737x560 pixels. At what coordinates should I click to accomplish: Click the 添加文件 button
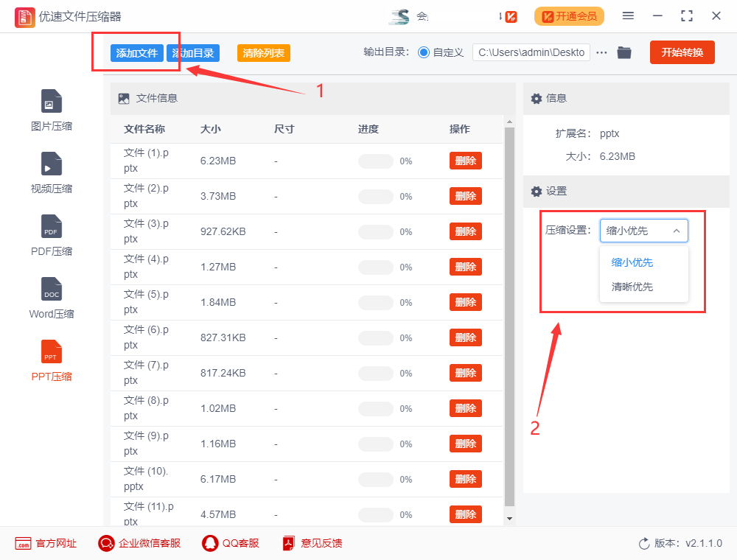click(137, 53)
